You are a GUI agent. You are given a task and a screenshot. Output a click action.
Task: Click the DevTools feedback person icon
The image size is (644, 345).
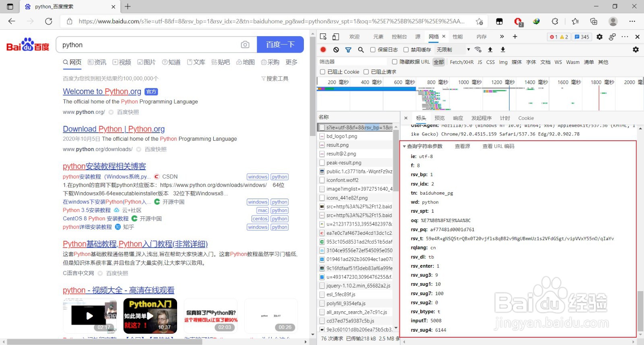[612, 37]
